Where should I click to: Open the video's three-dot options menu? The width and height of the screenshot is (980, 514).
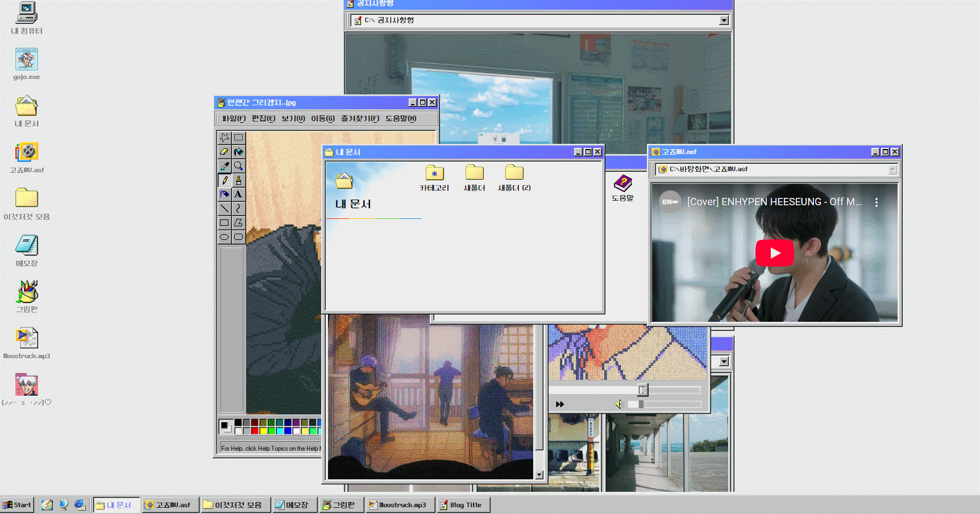coord(877,202)
